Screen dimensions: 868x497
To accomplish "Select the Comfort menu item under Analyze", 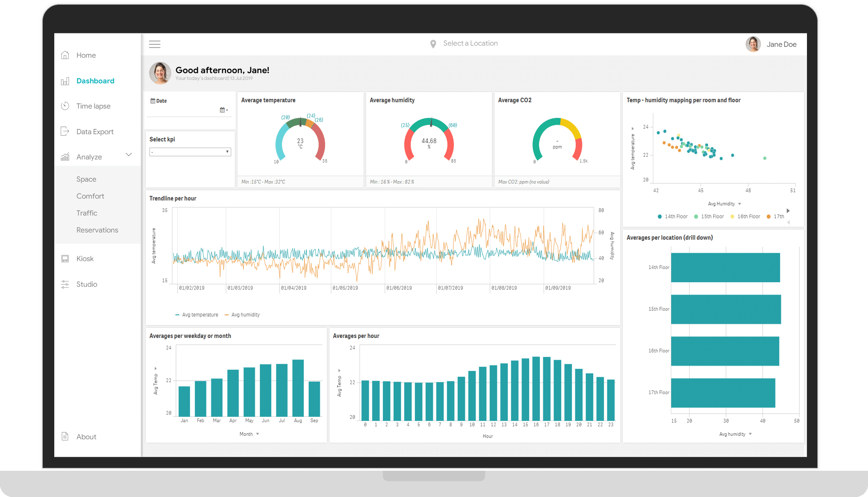I will click(90, 196).
